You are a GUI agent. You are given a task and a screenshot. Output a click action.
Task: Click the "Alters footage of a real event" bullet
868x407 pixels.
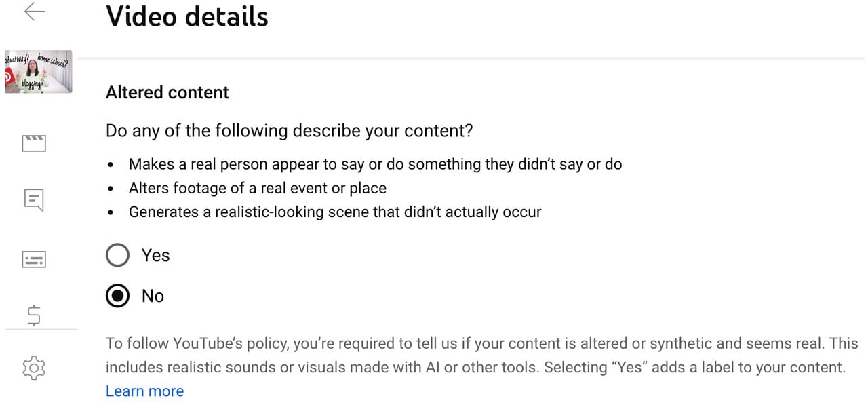pyautogui.click(x=258, y=188)
